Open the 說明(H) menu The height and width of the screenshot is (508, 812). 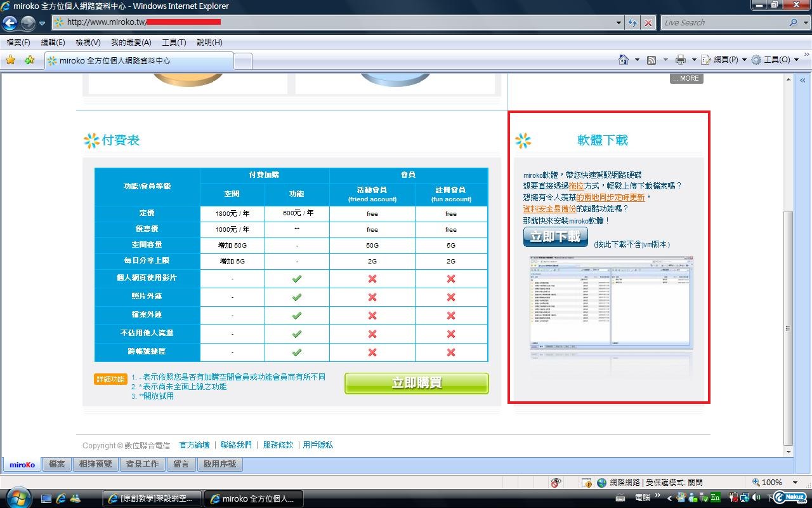click(209, 43)
